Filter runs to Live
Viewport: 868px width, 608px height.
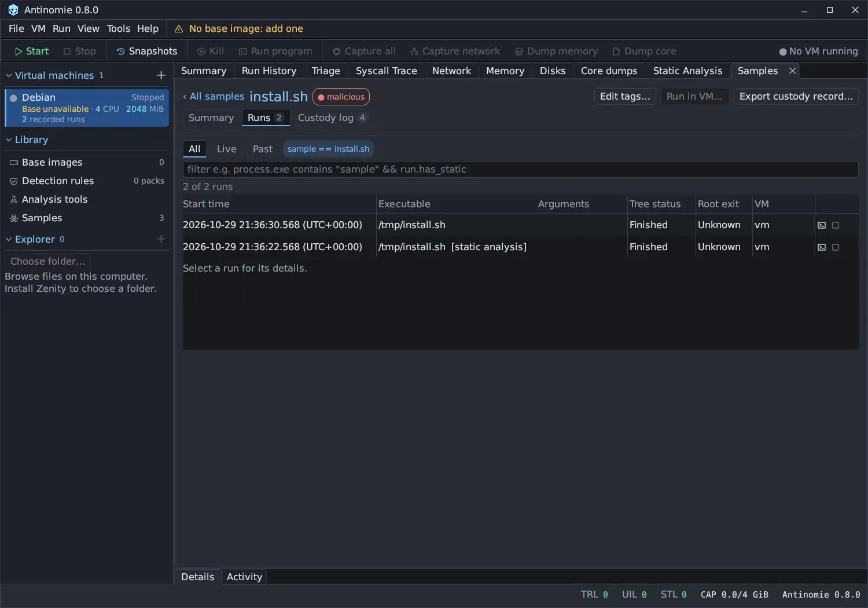227,149
